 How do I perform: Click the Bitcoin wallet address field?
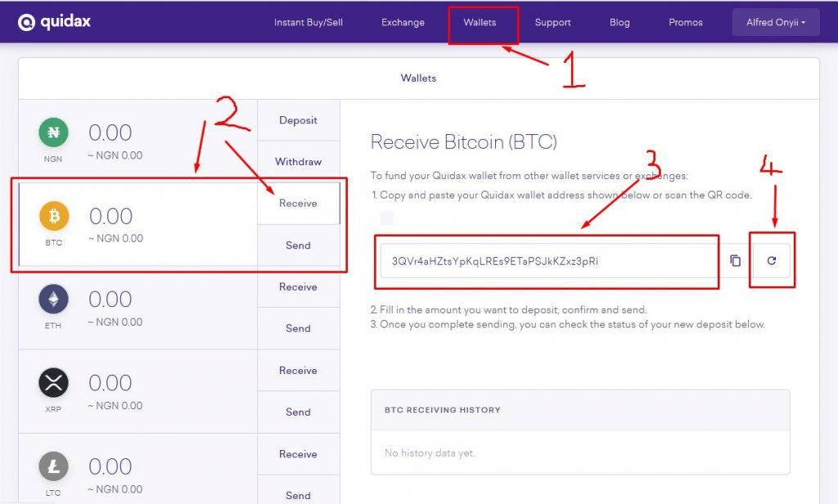coord(549,261)
